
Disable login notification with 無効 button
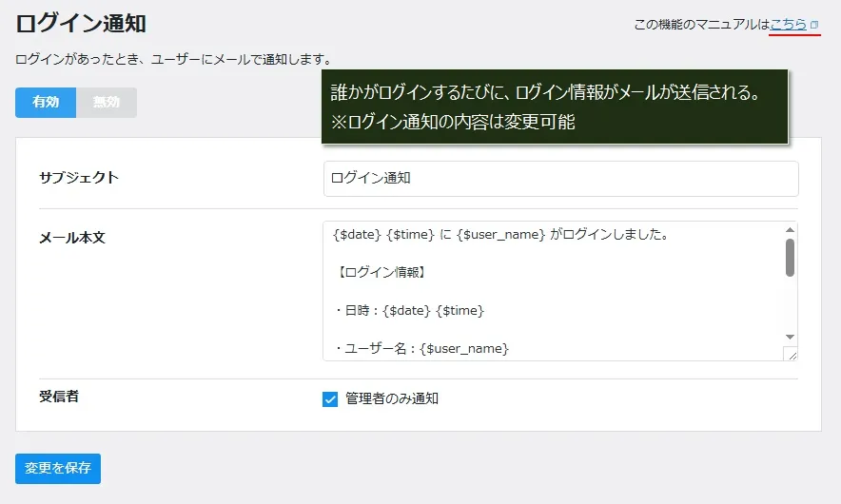coord(107,103)
